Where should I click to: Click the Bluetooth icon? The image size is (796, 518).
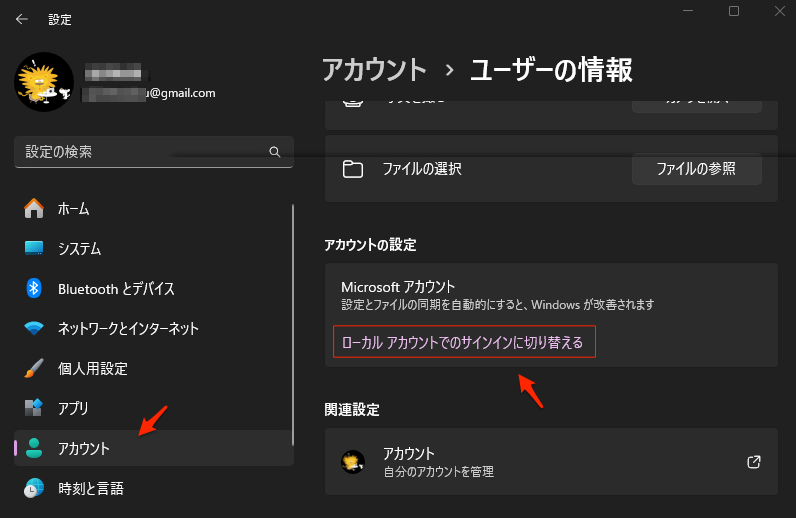[x=34, y=288]
